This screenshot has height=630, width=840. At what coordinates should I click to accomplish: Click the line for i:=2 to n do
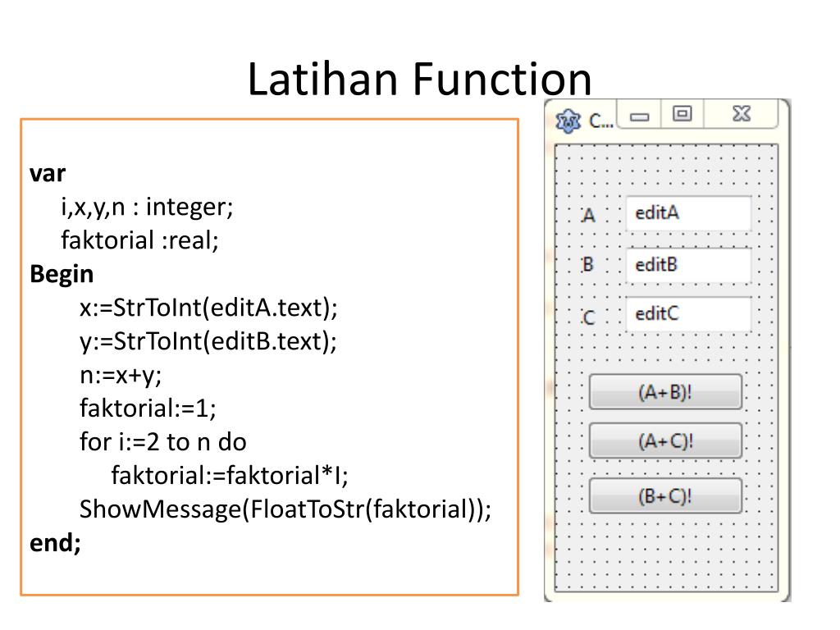pyautogui.click(x=163, y=442)
